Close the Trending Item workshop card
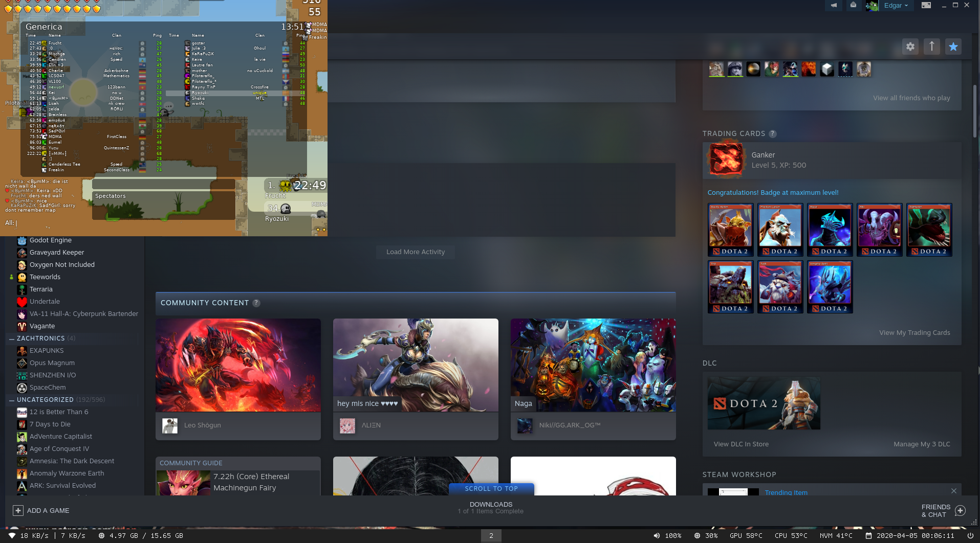980x543 pixels. [954, 491]
